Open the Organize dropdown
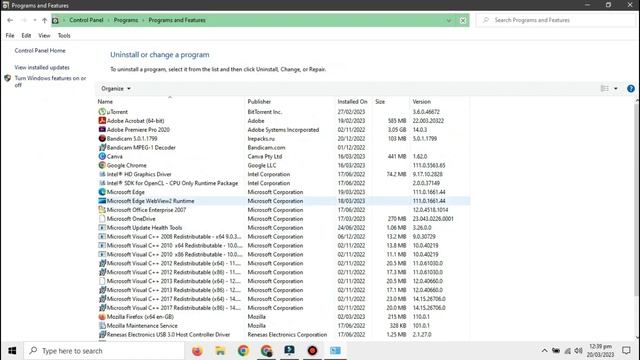Image resolution: width=640 pixels, height=360 pixels. pos(116,89)
